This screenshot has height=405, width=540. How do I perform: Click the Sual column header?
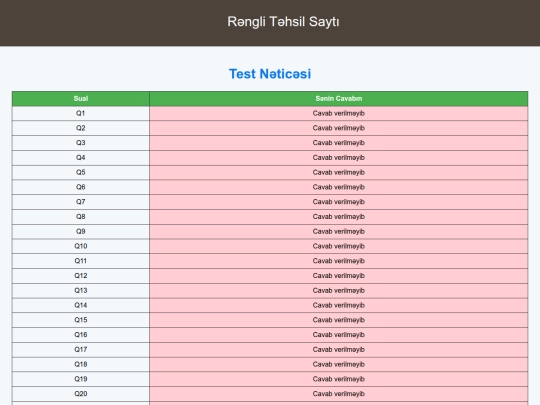point(81,98)
